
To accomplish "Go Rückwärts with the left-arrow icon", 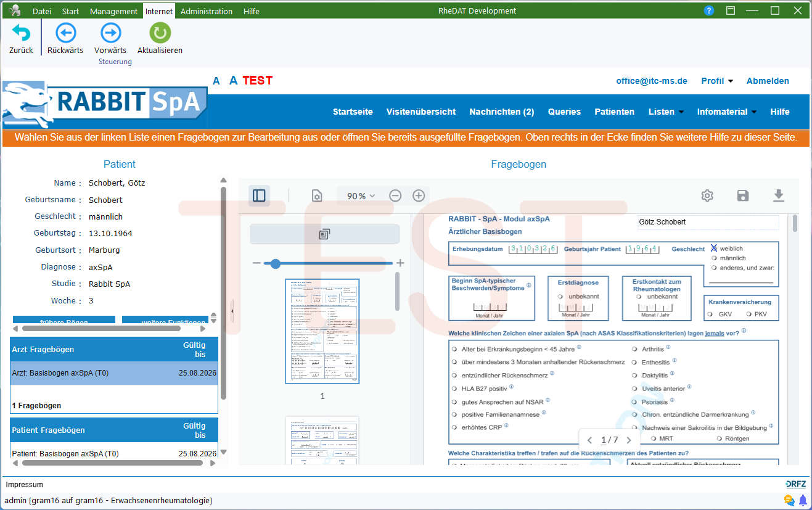I will pos(65,33).
